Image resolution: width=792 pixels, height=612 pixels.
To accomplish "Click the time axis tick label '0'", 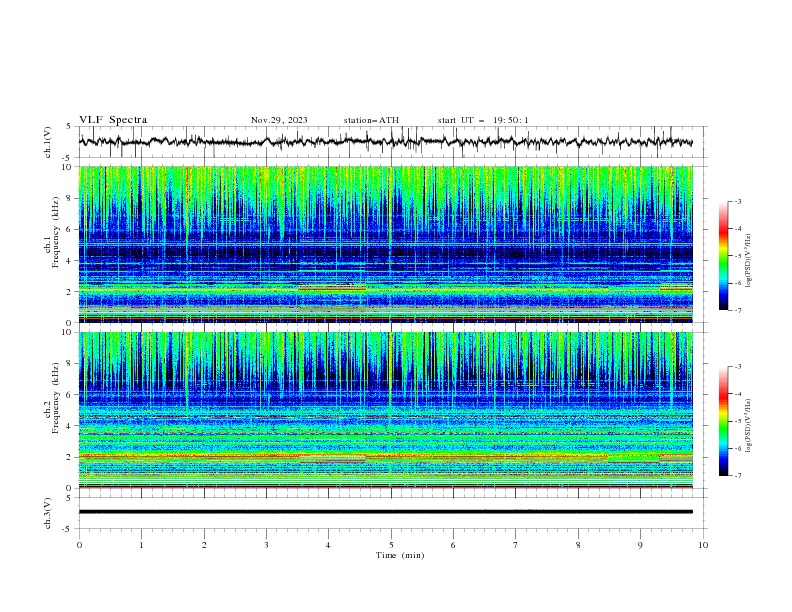I will point(79,545).
